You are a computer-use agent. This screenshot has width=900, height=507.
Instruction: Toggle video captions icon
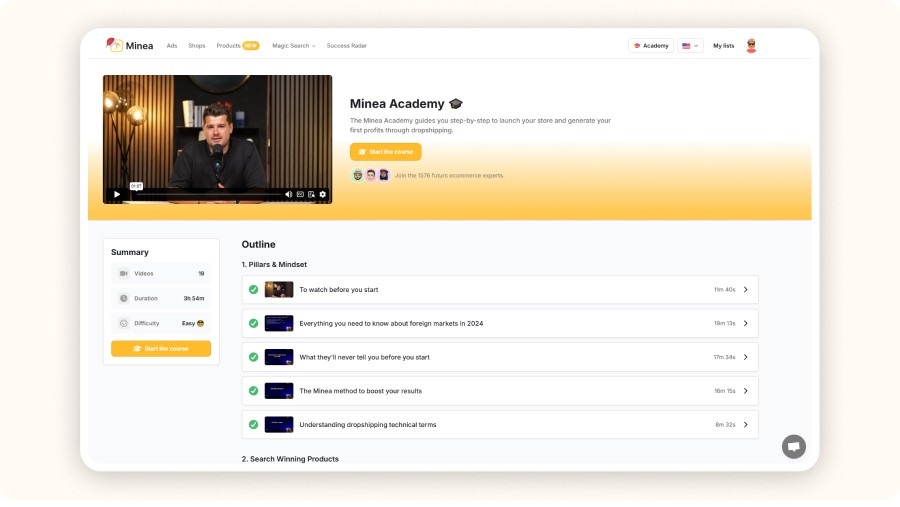click(x=300, y=195)
